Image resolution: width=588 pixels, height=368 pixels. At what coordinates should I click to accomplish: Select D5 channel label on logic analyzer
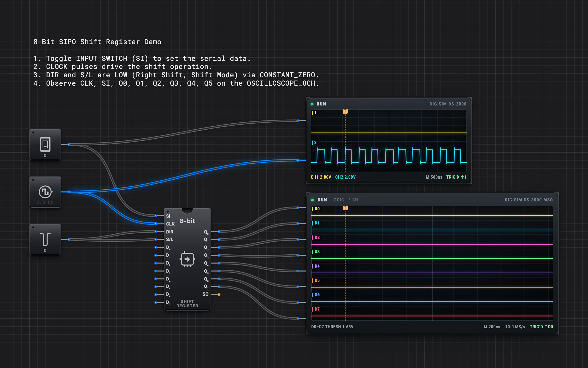point(316,280)
